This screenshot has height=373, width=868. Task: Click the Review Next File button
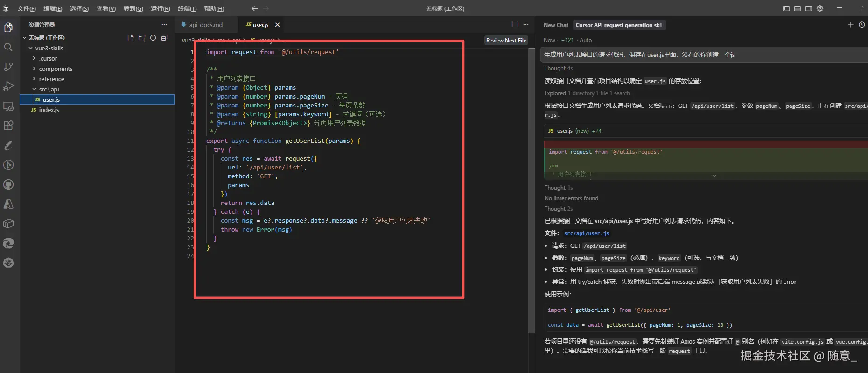point(506,41)
